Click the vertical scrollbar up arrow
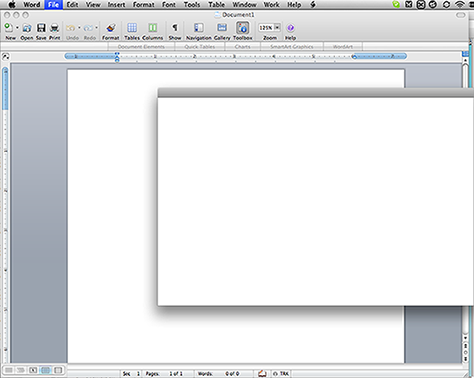The height and width of the screenshot is (378, 474). (x=466, y=60)
